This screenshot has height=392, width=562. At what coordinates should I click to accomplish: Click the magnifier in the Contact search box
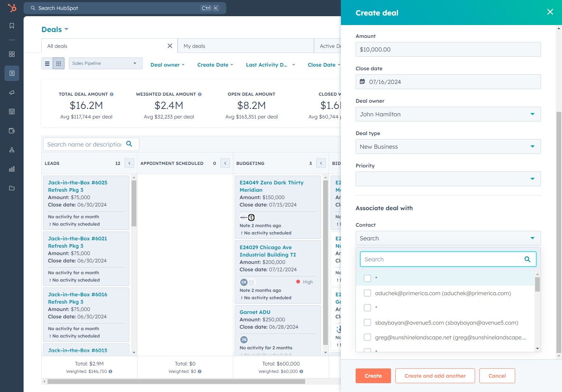527,259
